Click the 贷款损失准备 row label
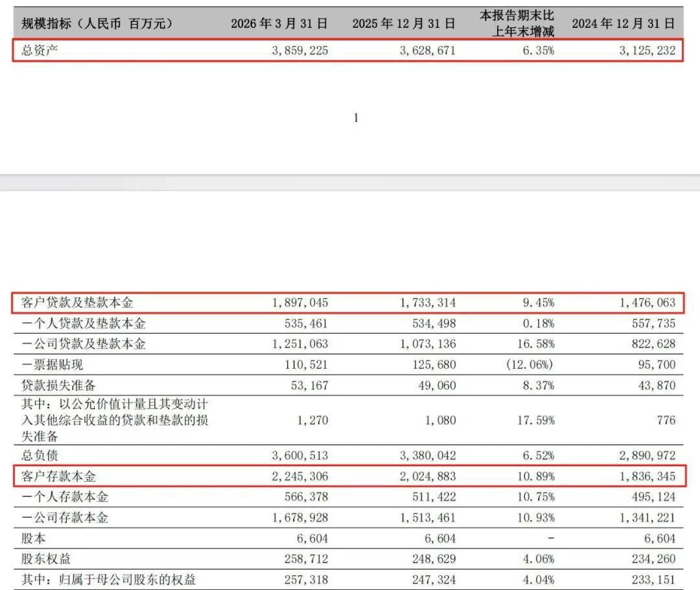Screen dimensions: 700x590 click(x=58, y=385)
